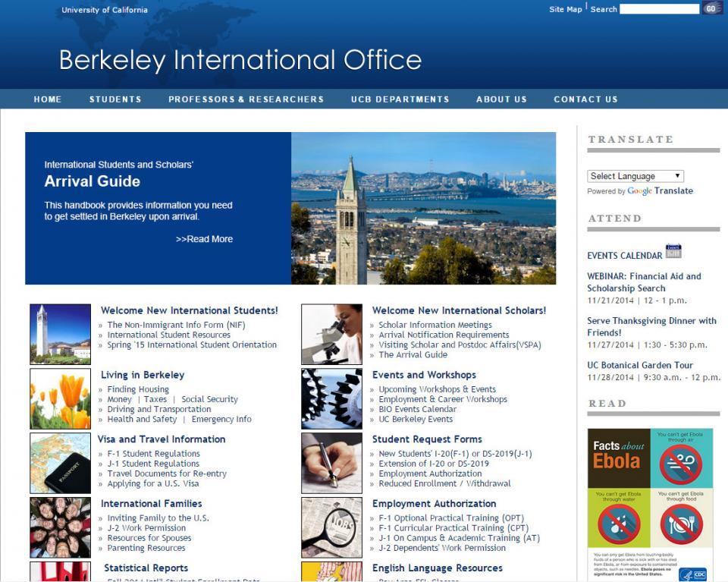Click the Social Security link
Image resolution: width=728 pixels, height=582 pixels.
click(209, 399)
